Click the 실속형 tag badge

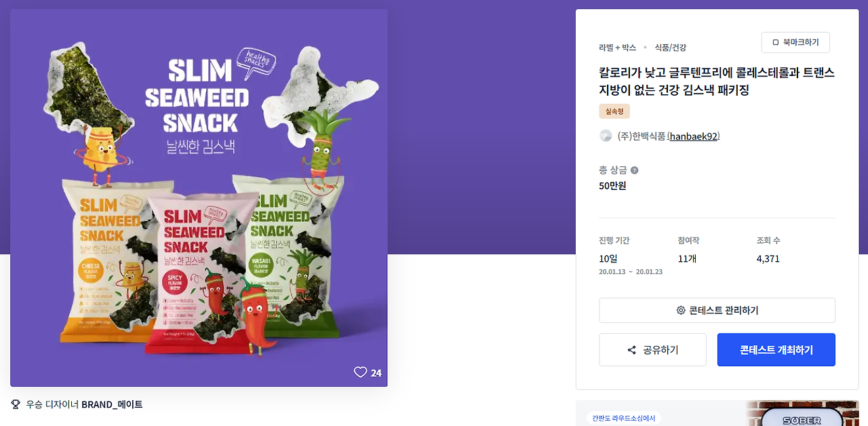tap(614, 111)
